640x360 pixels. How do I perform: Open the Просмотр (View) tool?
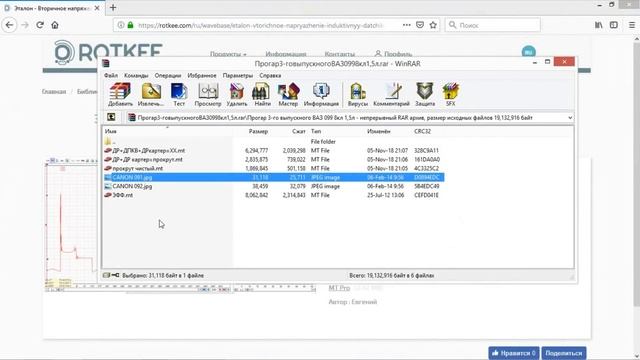pos(208,94)
